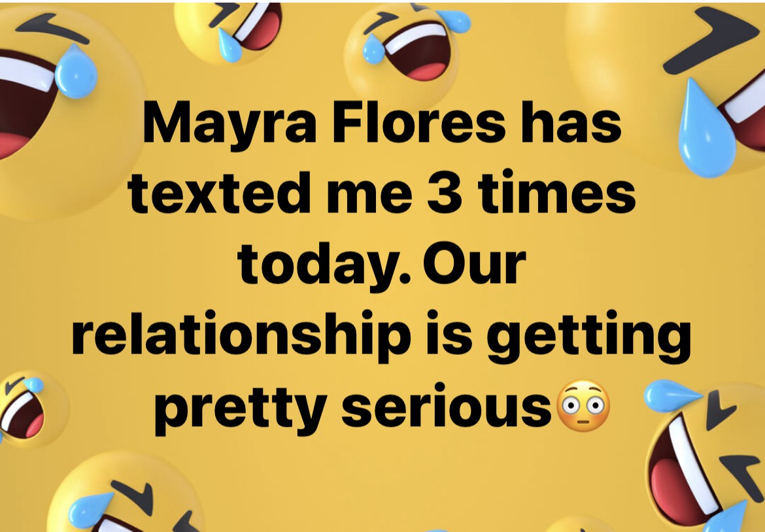Select the word "getting"
The width and height of the screenshot is (765, 532).
click(588, 338)
